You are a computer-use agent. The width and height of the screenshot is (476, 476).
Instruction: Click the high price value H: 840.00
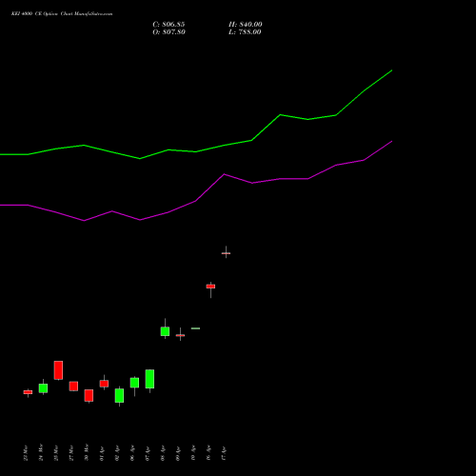tap(245, 25)
